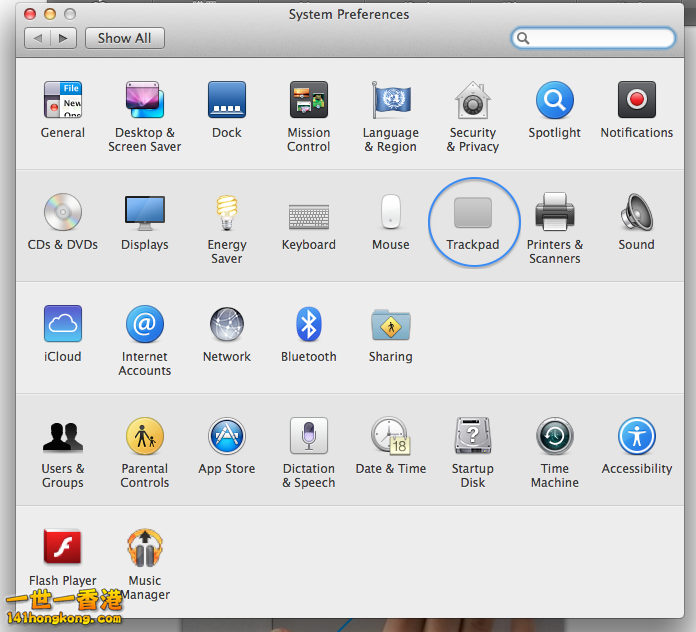Open the Dock preferences icon
696x632 pixels.
(227, 100)
